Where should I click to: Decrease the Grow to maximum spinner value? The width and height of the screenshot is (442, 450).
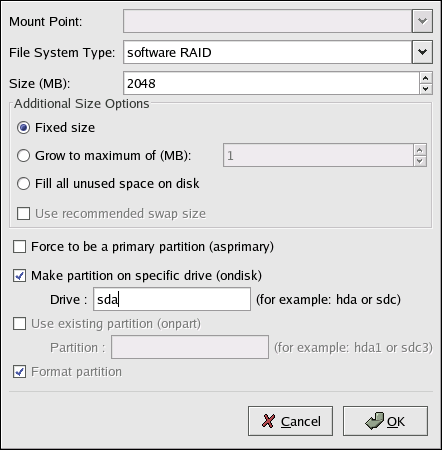coord(420,161)
